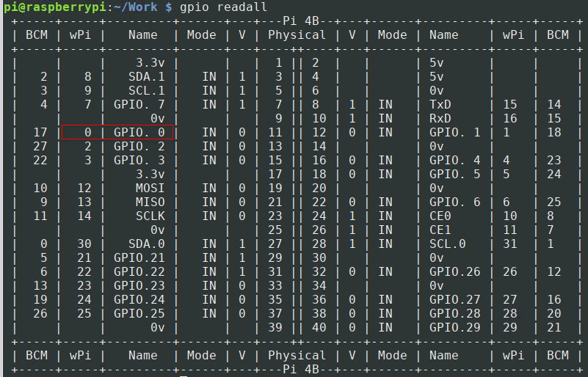Click the SCL.1 pin name
This screenshot has height=377, width=588.
coord(146,90)
